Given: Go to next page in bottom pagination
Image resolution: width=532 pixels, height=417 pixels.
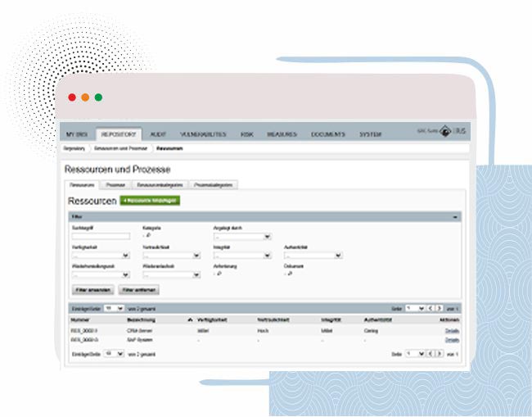Looking at the screenshot, I should (440, 353).
